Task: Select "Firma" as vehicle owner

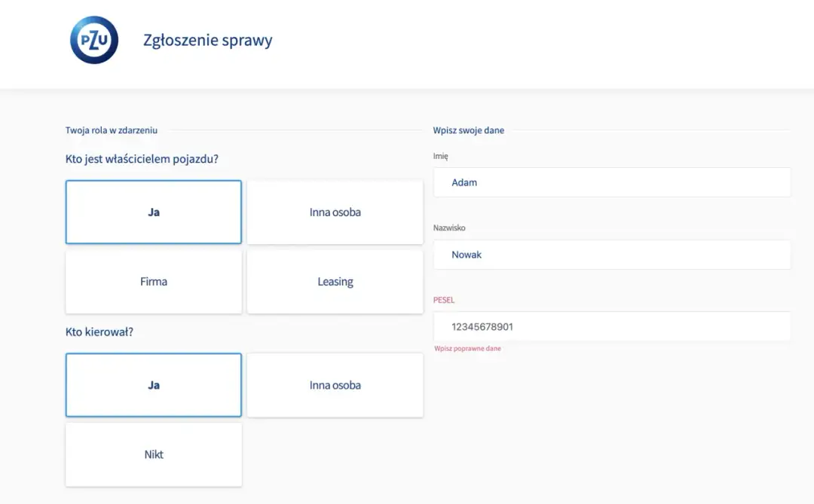Action: tap(153, 281)
